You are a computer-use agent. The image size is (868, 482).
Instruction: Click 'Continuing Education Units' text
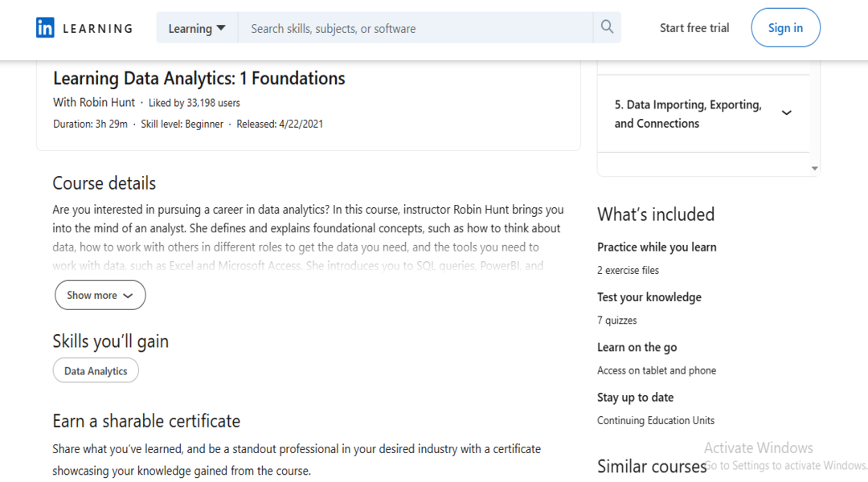[656, 421]
